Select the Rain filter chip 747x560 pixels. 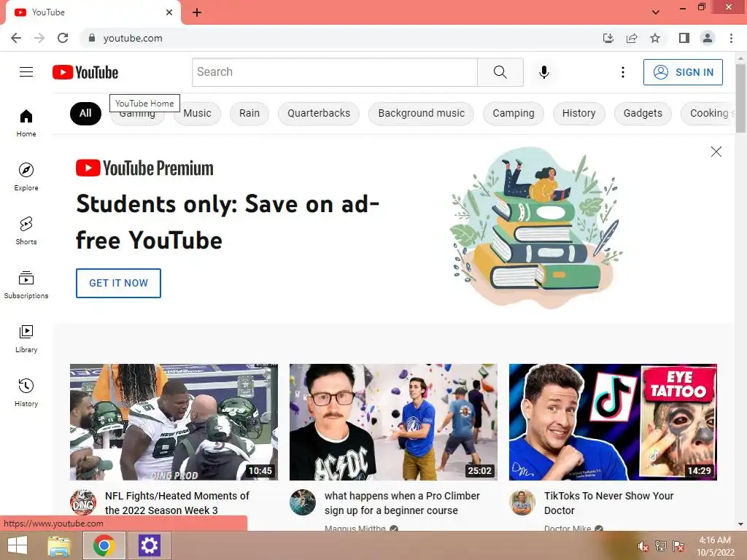pos(249,113)
